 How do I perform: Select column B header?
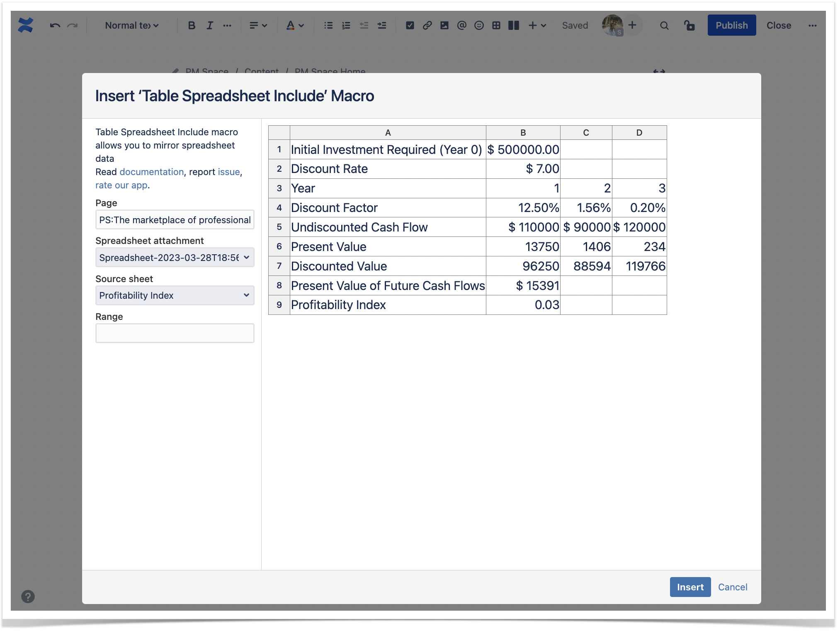tap(523, 133)
